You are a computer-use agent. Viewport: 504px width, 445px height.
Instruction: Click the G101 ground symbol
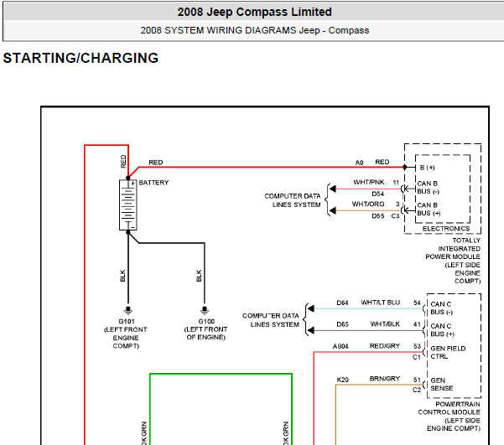coord(128,310)
